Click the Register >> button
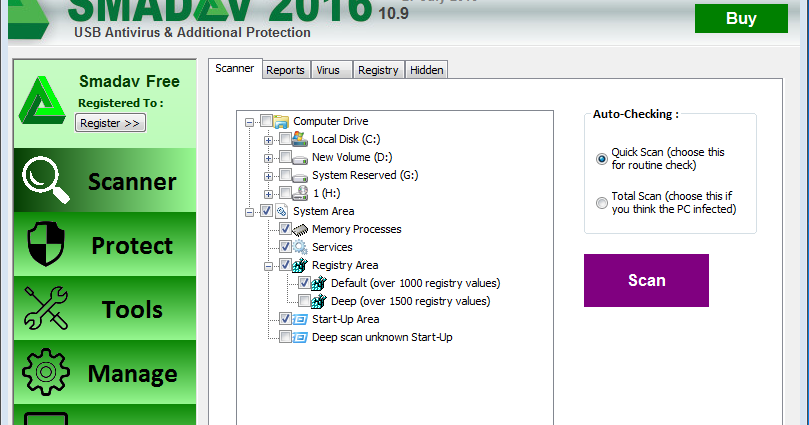This screenshot has height=425, width=809. click(x=110, y=123)
